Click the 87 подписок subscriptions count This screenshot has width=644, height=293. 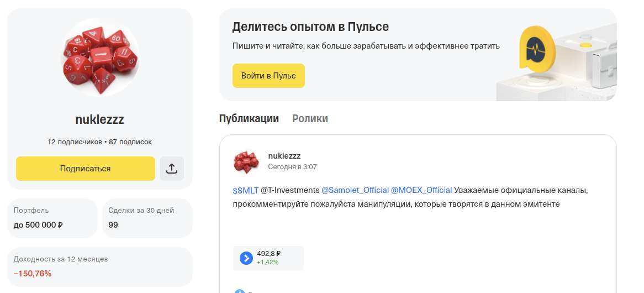point(130,142)
